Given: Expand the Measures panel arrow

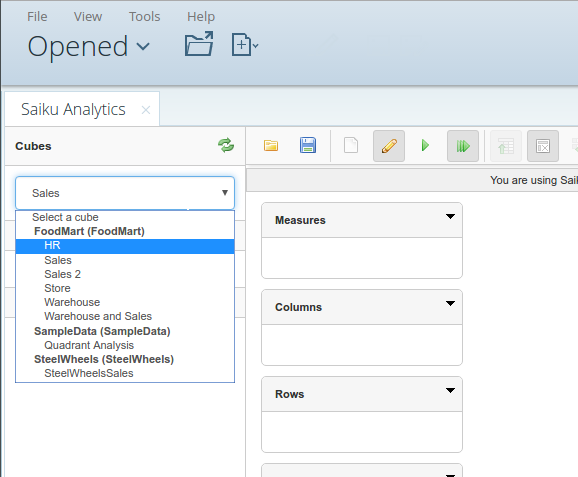Looking at the screenshot, I should 450,216.
